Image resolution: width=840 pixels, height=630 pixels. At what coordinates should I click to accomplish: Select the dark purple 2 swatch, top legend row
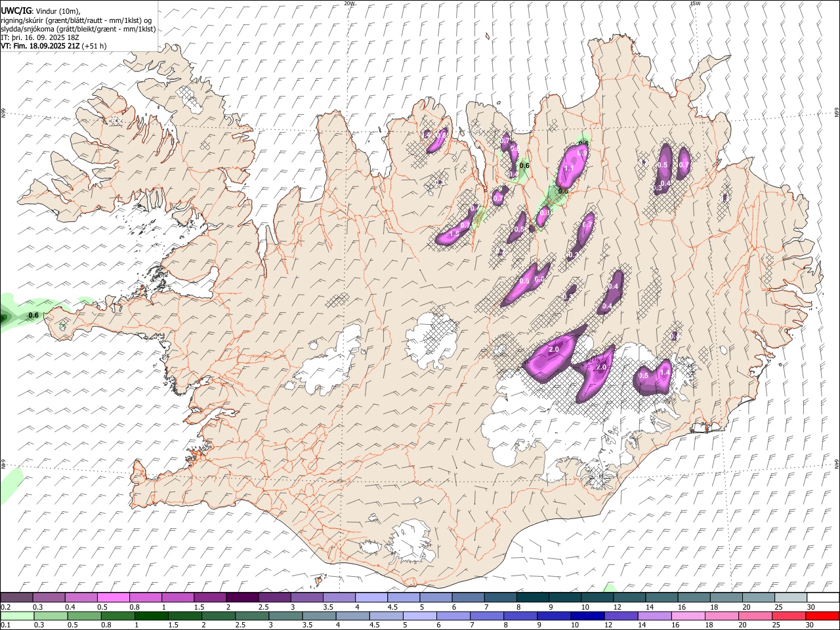242,597
